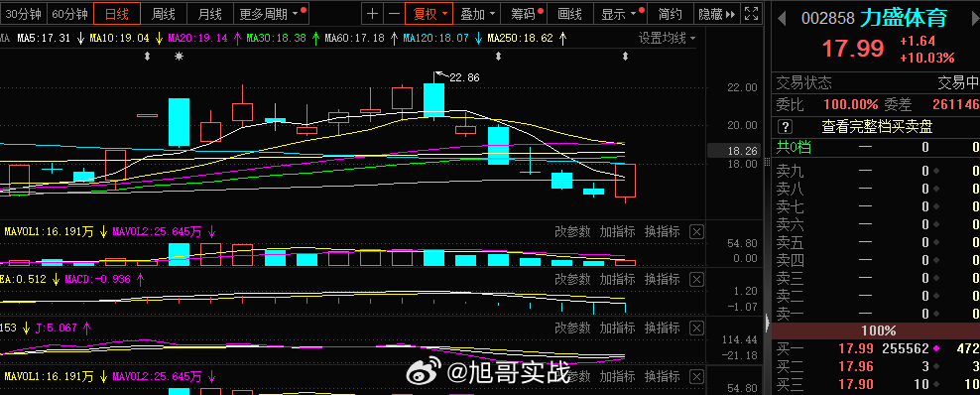The image size is (980, 395).
Task: Open the 设置均线 dropdown
Action: pos(667,38)
